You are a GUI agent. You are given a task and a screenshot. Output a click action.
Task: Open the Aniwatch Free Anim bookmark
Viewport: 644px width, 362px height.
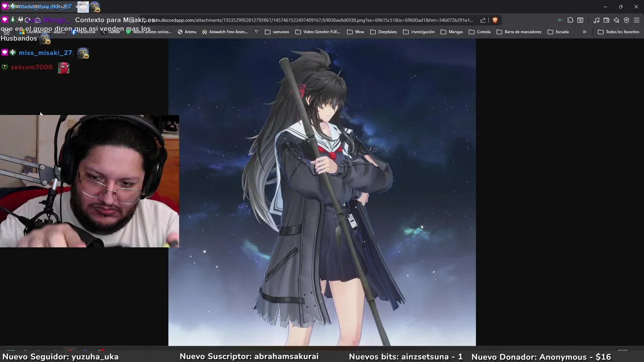pyautogui.click(x=225, y=32)
